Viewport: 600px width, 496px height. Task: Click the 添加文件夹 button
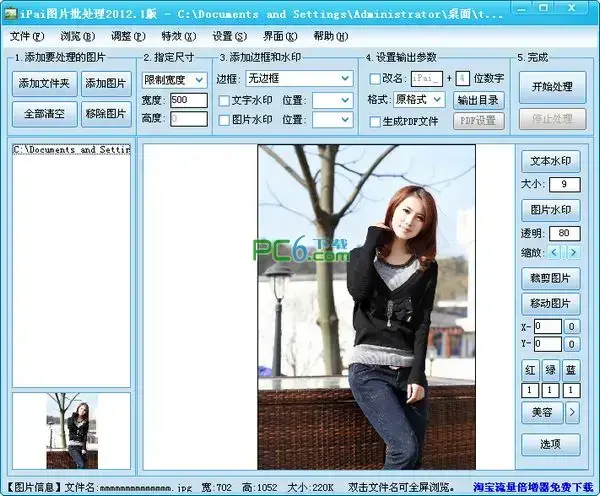point(44,84)
